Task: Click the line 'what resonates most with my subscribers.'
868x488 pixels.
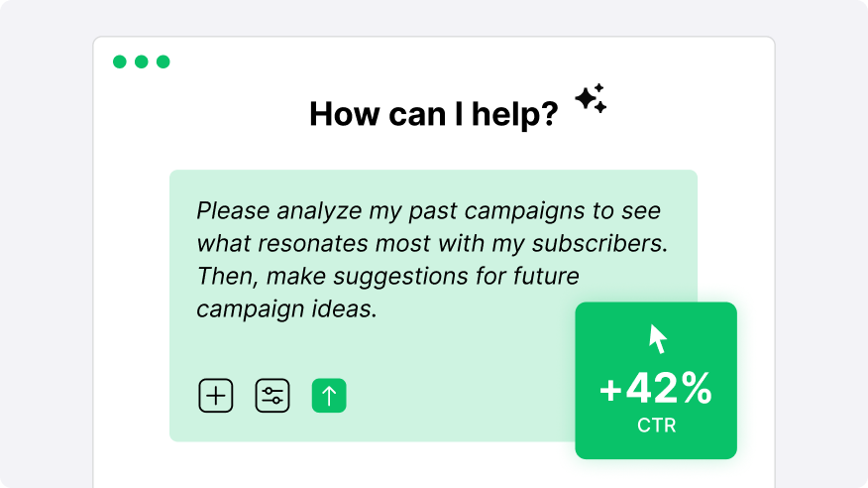Action: [432, 244]
